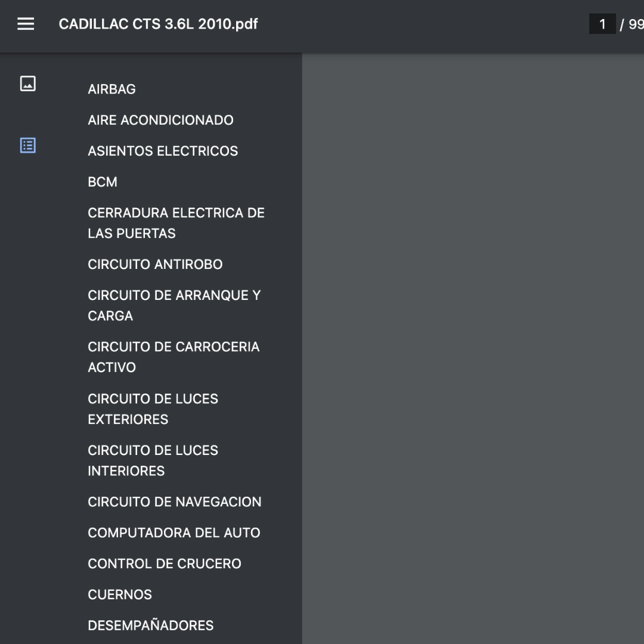This screenshot has width=644, height=644.
Task: Jump to AIRE ACONDICIONADO section
Action: pyautogui.click(x=160, y=120)
